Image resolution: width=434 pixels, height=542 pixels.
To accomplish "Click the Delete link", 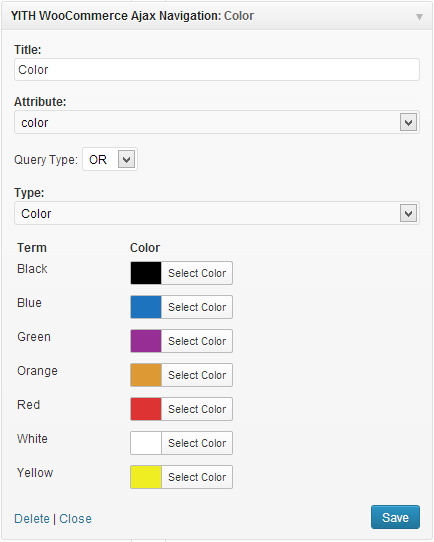I will point(32,518).
